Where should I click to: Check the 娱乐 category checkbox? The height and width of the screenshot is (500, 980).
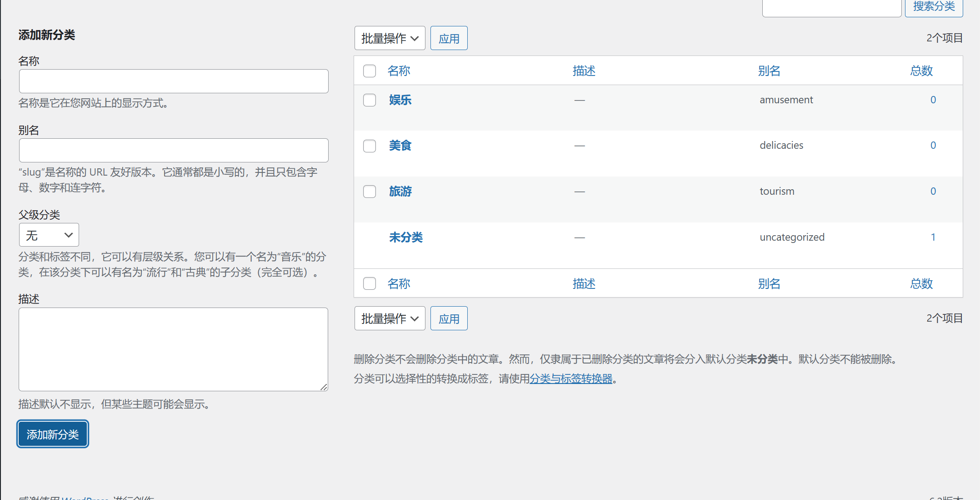[370, 100]
